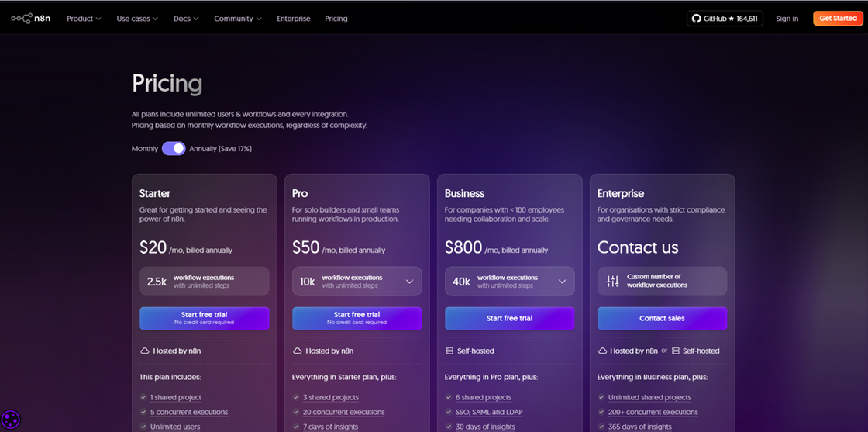This screenshot has width=868, height=432.
Task: Start free trial for Business plan
Action: [x=510, y=318]
